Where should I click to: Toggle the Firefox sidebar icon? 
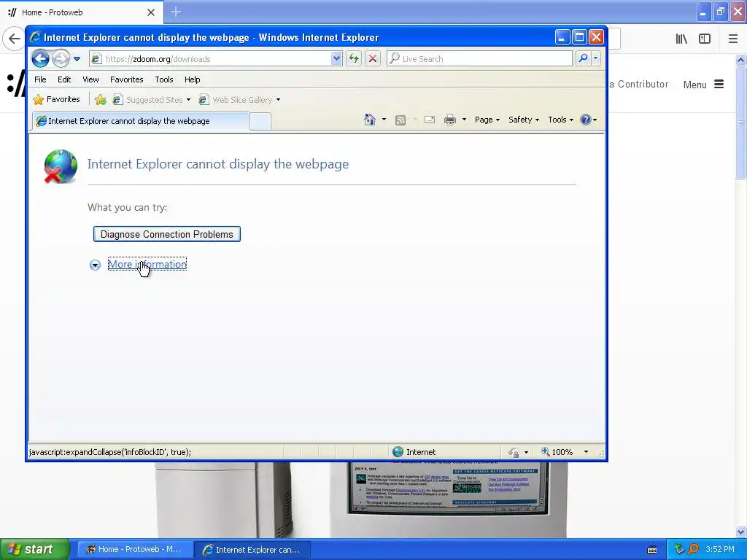click(x=705, y=39)
